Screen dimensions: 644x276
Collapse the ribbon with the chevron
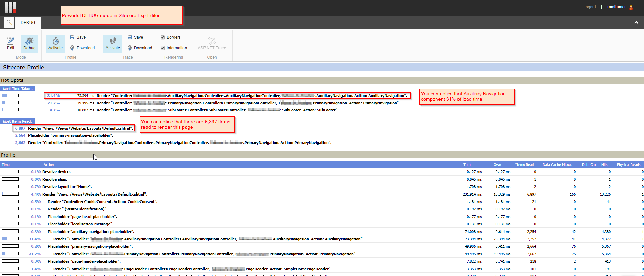(636, 22)
